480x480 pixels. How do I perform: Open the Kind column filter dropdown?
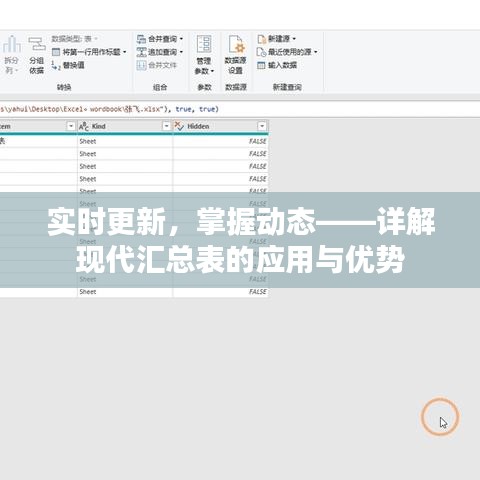coord(166,126)
